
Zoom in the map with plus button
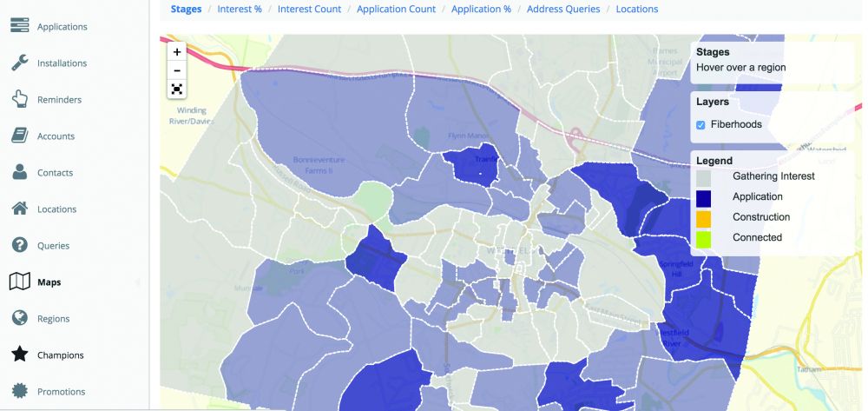tap(177, 52)
